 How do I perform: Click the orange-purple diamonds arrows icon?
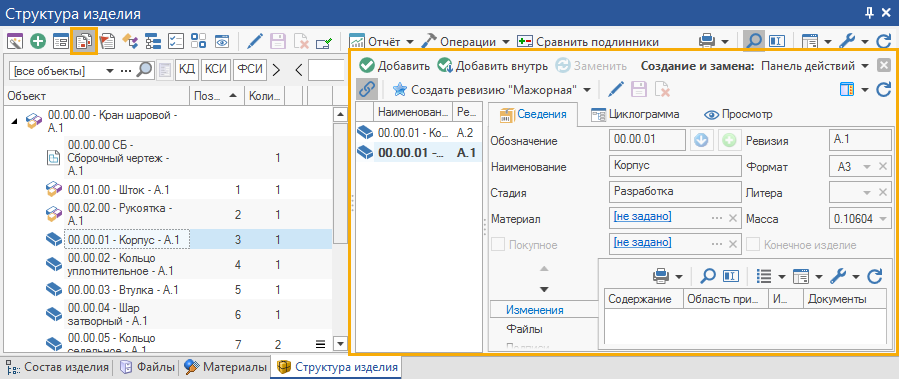click(x=130, y=41)
